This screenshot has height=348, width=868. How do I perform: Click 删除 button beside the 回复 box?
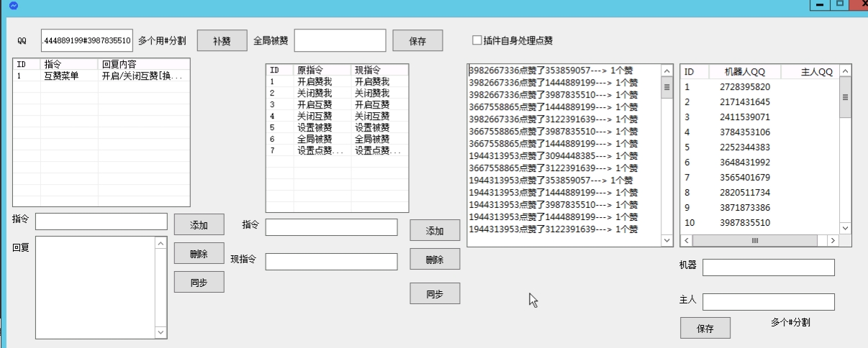pos(199,253)
